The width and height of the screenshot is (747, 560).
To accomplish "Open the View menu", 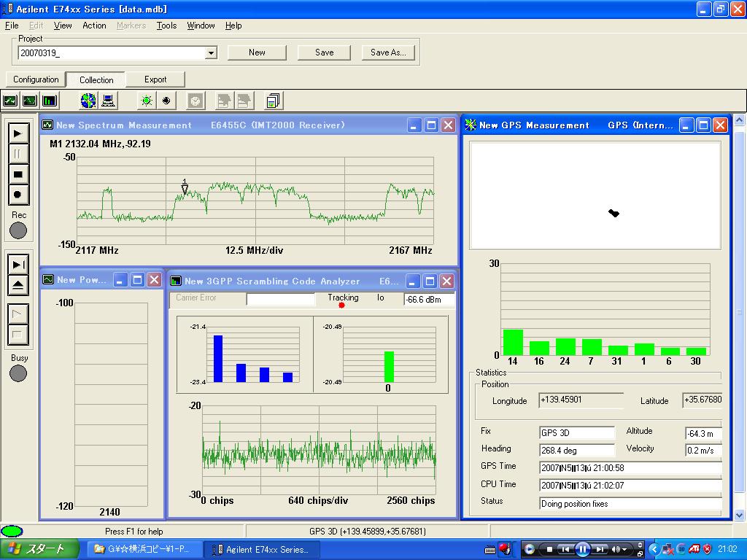I will 63,26.
